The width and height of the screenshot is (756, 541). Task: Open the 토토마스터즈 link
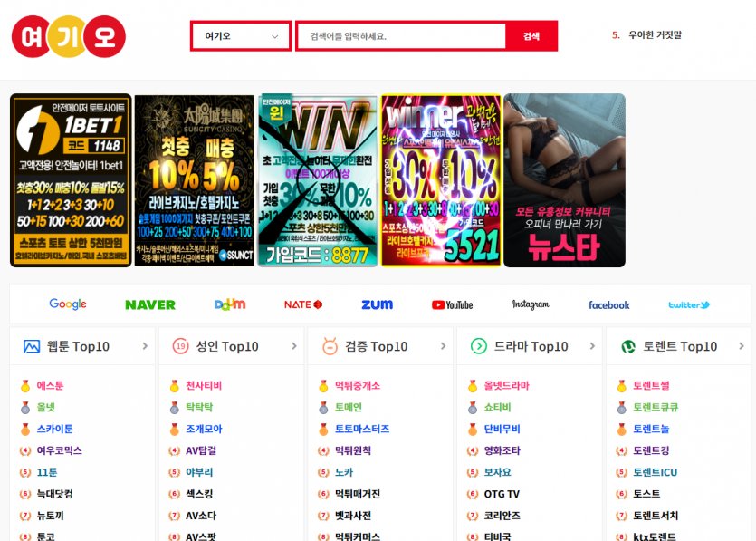tap(362, 429)
